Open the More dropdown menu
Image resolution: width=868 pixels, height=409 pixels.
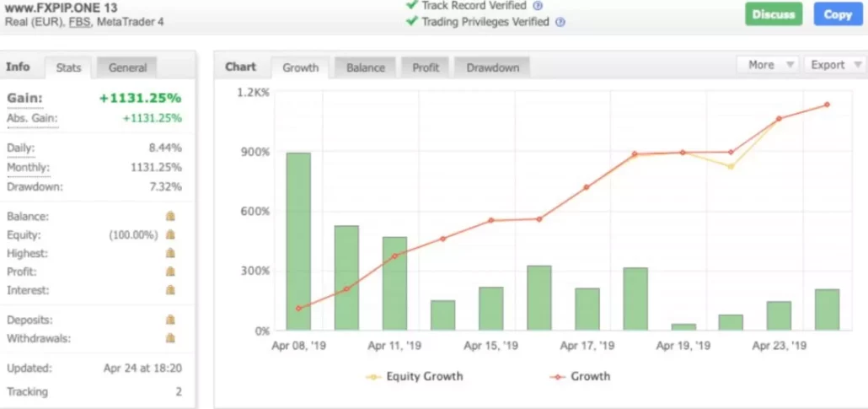click(x=768, y=65)
